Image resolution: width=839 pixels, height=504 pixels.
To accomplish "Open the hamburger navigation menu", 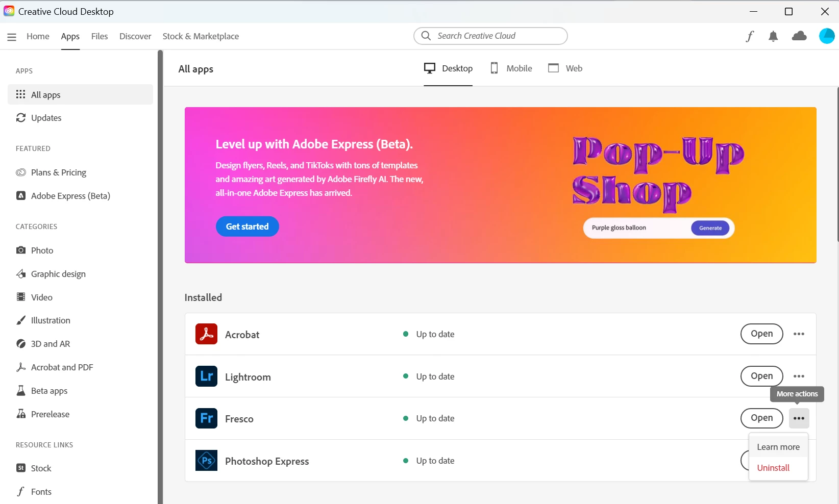I will [x=12, y=37].
